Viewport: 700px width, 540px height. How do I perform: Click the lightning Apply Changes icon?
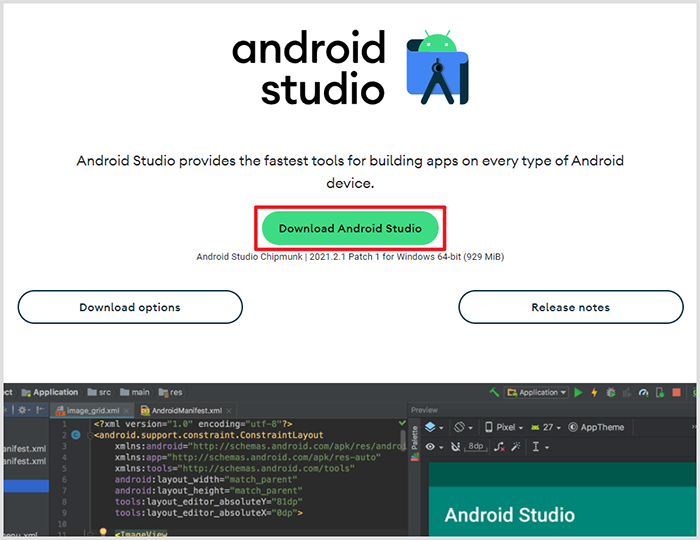click(594, 392)
